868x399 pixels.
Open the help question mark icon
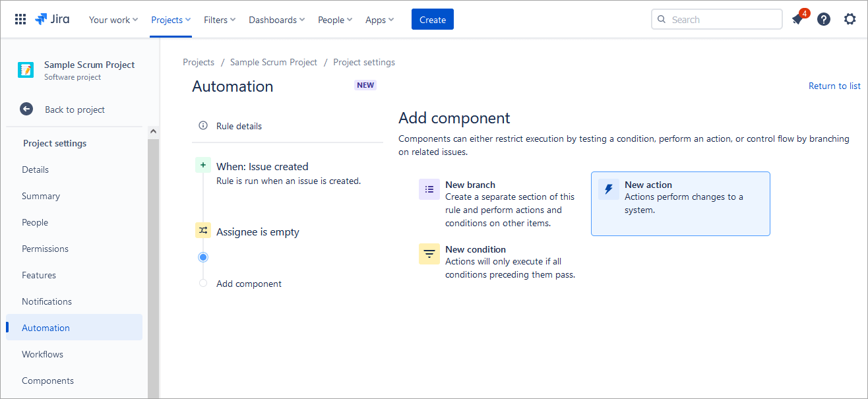point(824,20)
